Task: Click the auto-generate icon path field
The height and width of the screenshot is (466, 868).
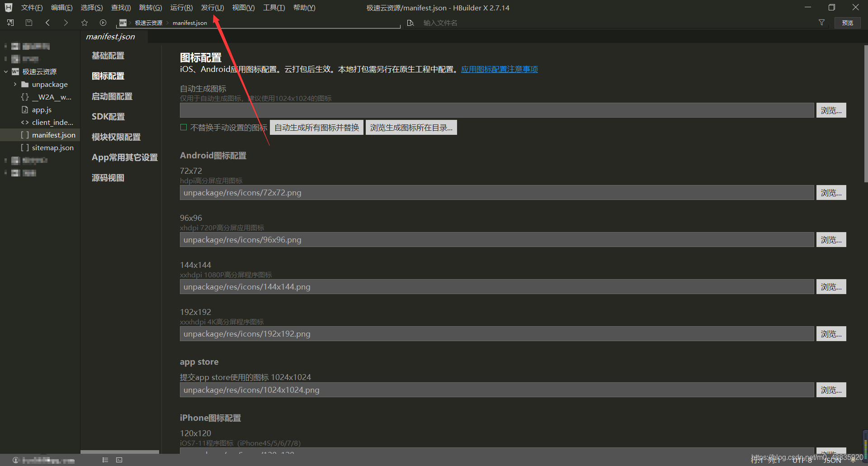Action: 497,110
